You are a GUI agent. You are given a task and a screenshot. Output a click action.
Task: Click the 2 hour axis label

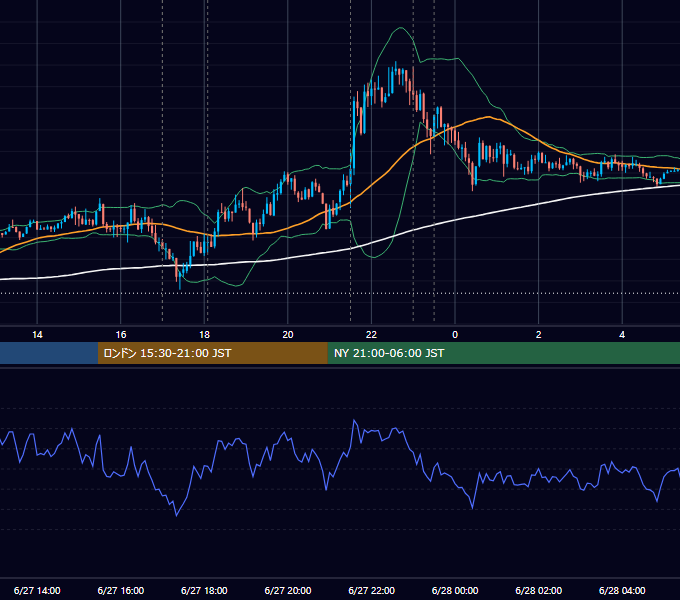click(539, 335)
